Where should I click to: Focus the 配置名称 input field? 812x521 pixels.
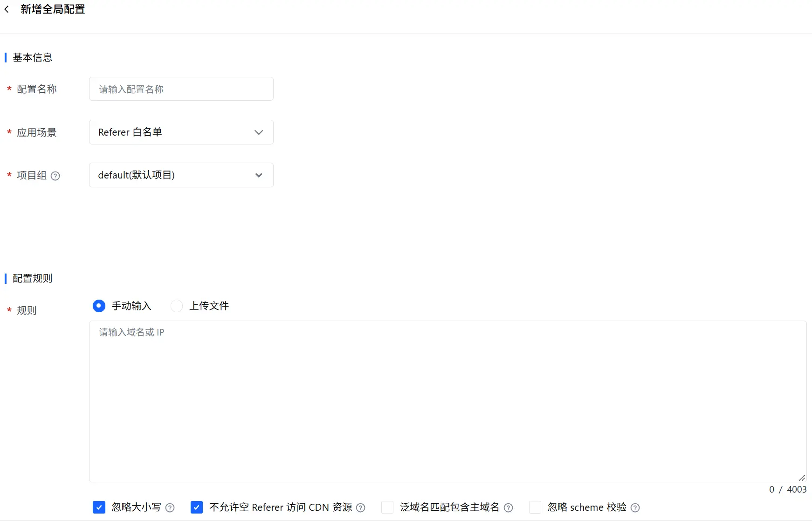click(181, 89)
